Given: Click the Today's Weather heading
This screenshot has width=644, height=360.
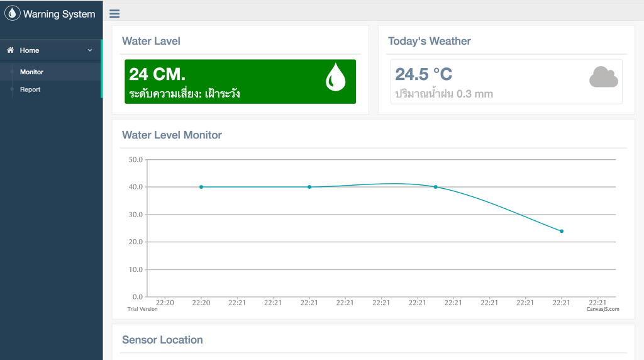Looking at the screenshot, I should 429,41.
